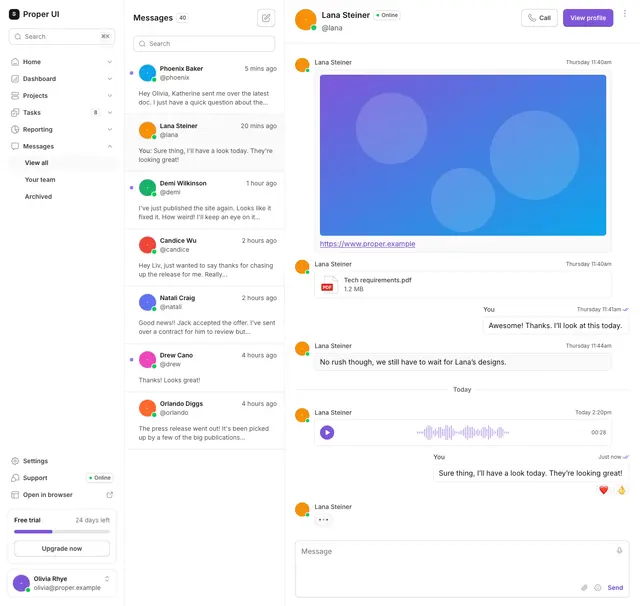Open the shared gradient image preview
The image size is (640, 606).
pyautogui.click(x=463, y=155)
